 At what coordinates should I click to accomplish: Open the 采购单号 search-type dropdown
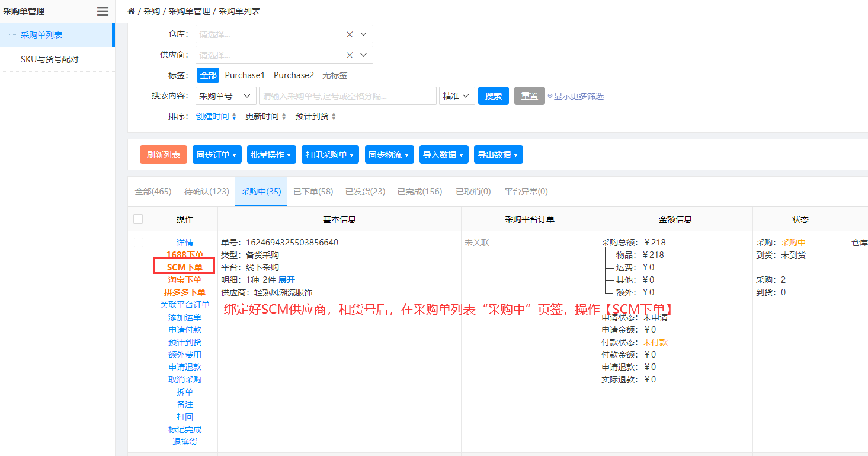226,96
